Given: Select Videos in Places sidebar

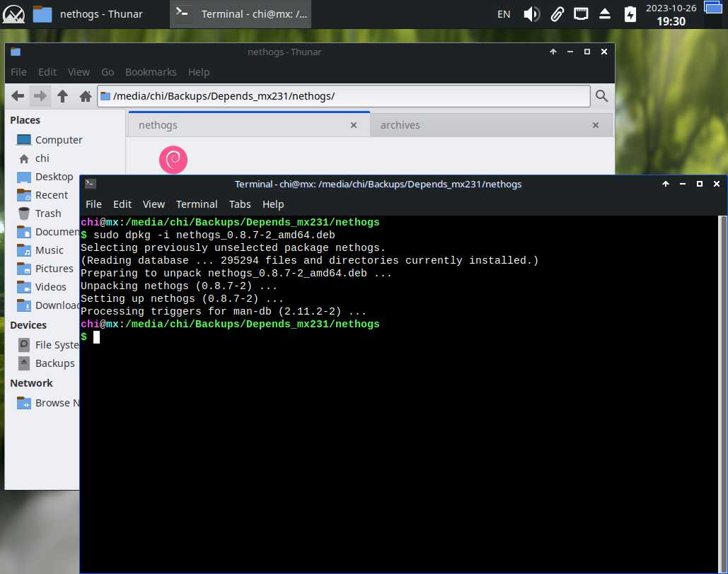Looking at the screenshot, I should (42, 287).
